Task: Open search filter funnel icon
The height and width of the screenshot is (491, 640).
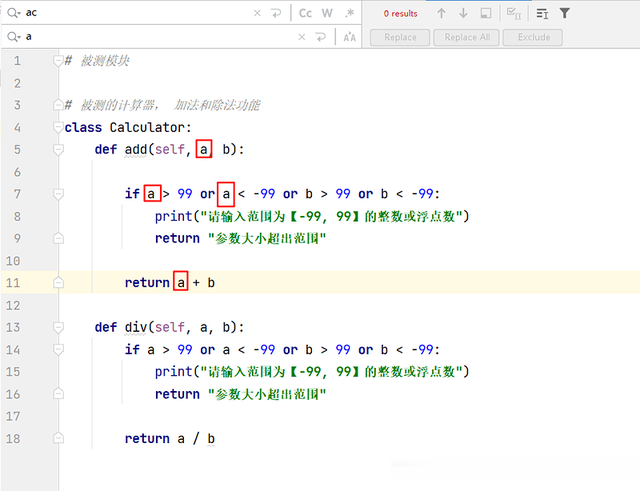Action: pos(564,13)
